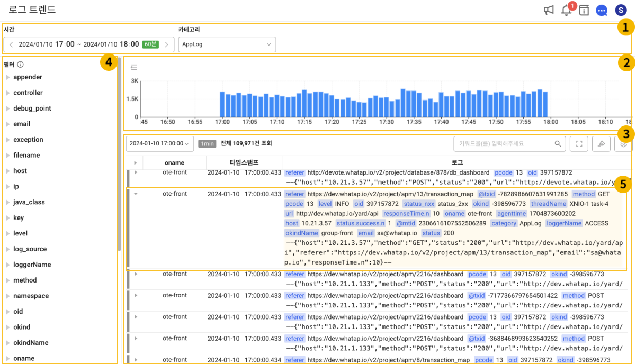Open the user profile avatar S
The width and height of the screenshot is (636, 364).
click(x=621, y=10)
